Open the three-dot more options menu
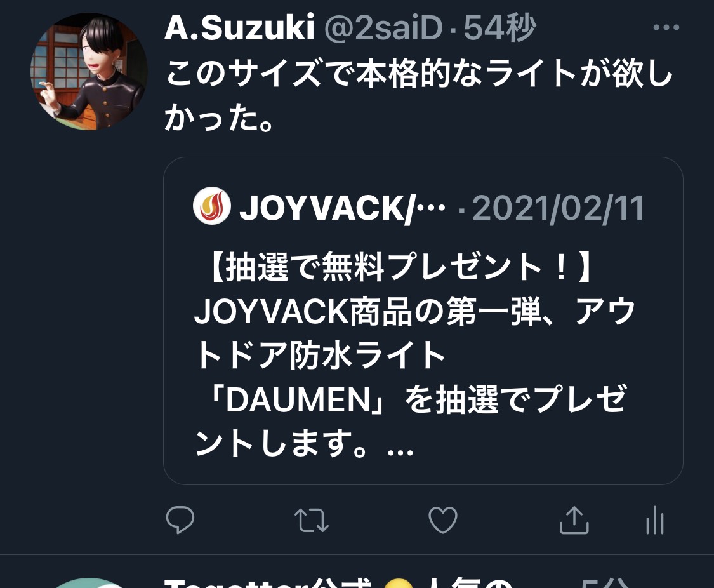The height and width of the screenshot is (588, 714). [666, 27]
